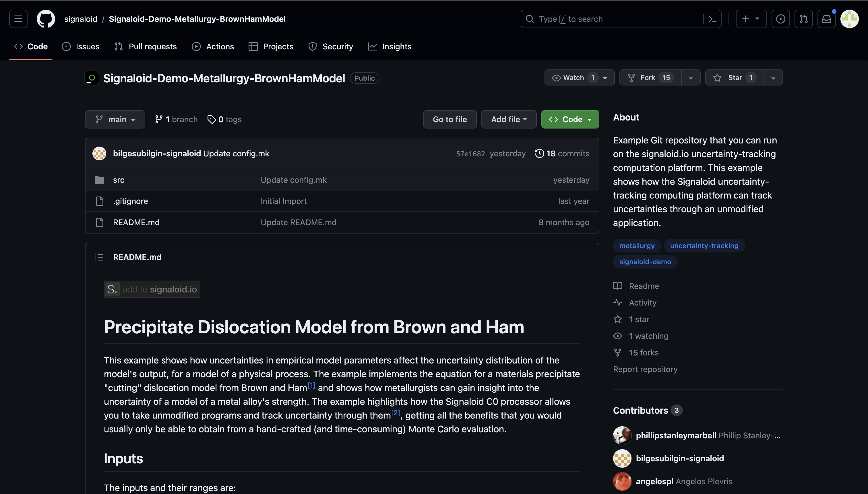The image size is (868, 494).
Task: Toggle Watch for this repository
Action: [573, 78]
